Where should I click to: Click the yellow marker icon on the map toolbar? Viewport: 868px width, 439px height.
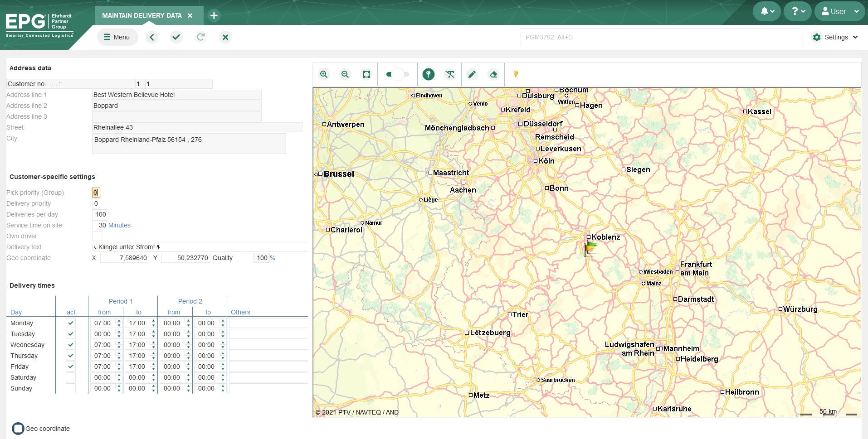pos(516,74)
